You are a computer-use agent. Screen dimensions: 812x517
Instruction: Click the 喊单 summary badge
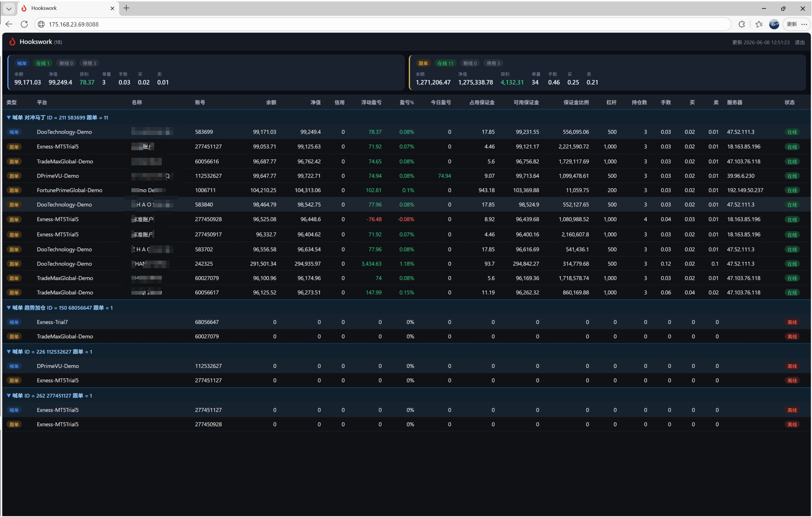22,63
